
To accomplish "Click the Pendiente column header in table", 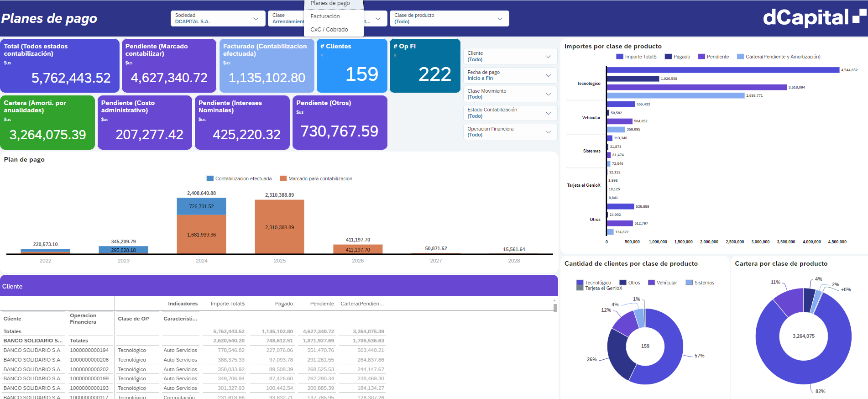I will [x=322, y=304].
